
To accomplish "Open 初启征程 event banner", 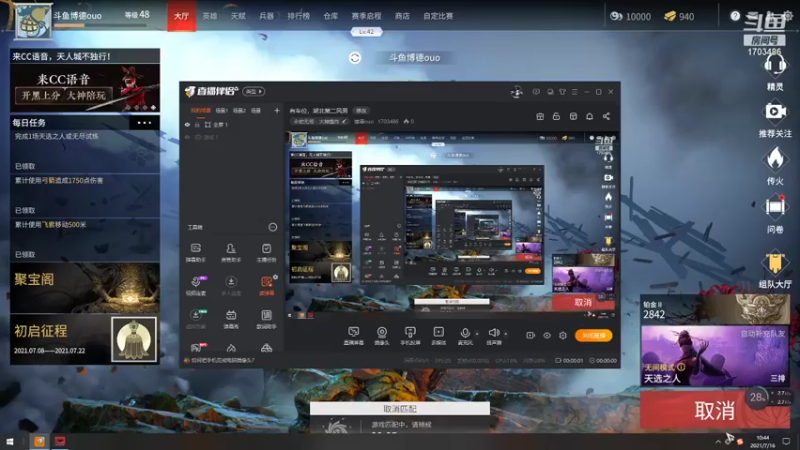I will point(85,339).
